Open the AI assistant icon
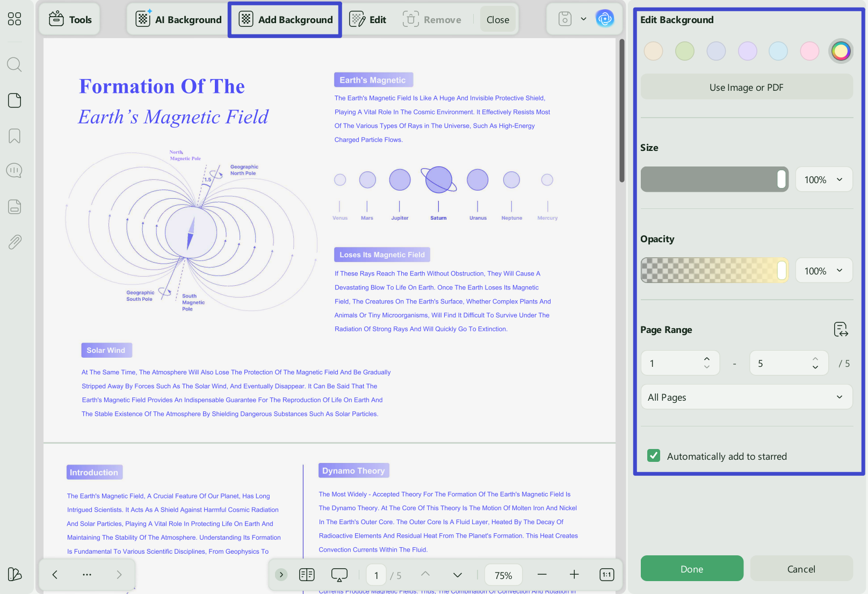This screenshot has width=868, height=594. point(605,19)
